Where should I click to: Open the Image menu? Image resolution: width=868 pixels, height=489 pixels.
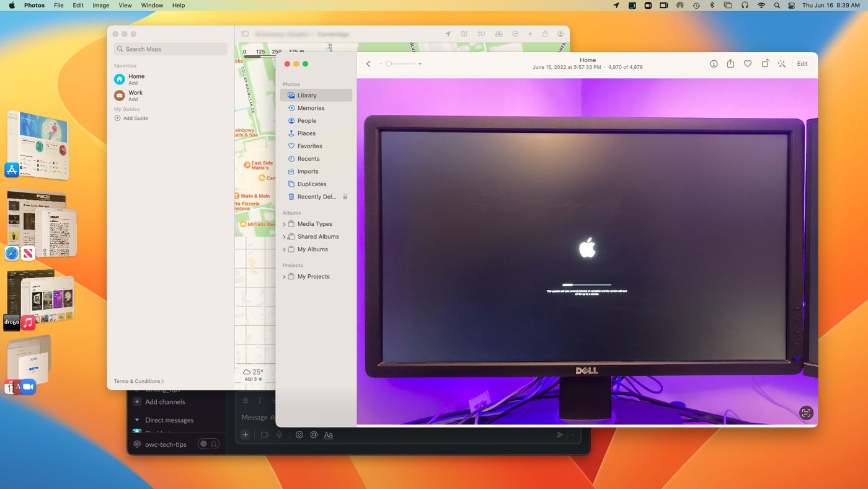[100, 5]
